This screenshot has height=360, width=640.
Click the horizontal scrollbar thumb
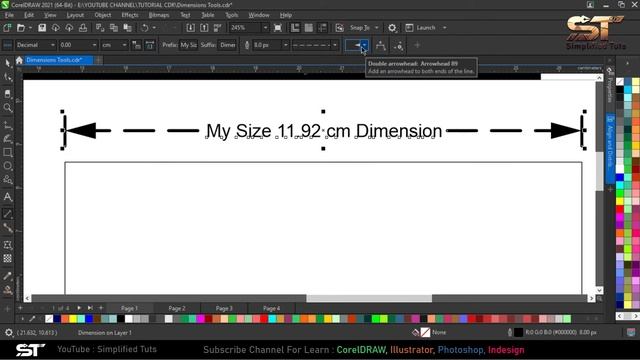[x=369, y=298]
